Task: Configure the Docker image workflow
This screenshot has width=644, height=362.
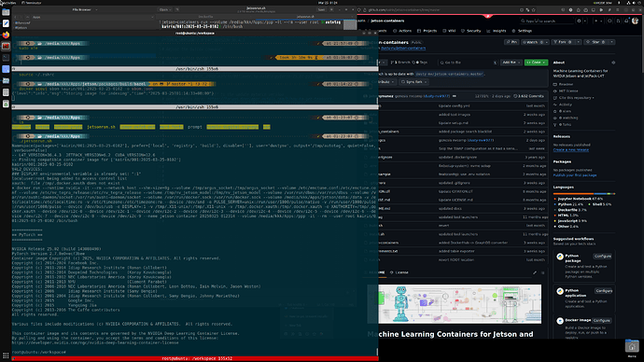Action: tap(602, 321)
